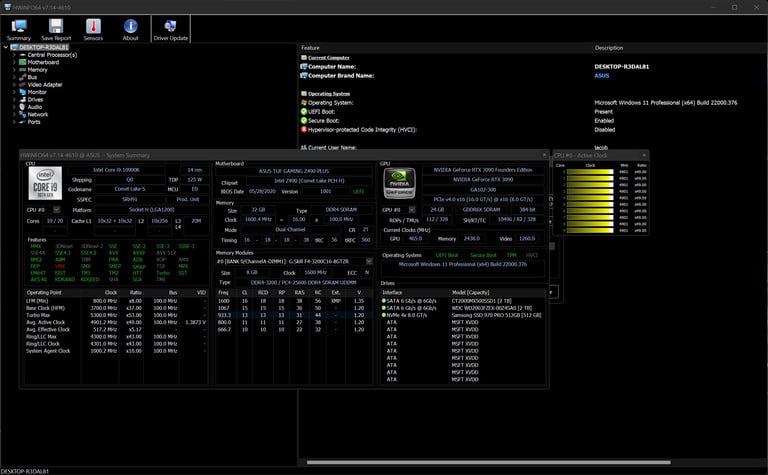
Task: Open the GPU #0 selector dropdown
Action: coord(412,210)
